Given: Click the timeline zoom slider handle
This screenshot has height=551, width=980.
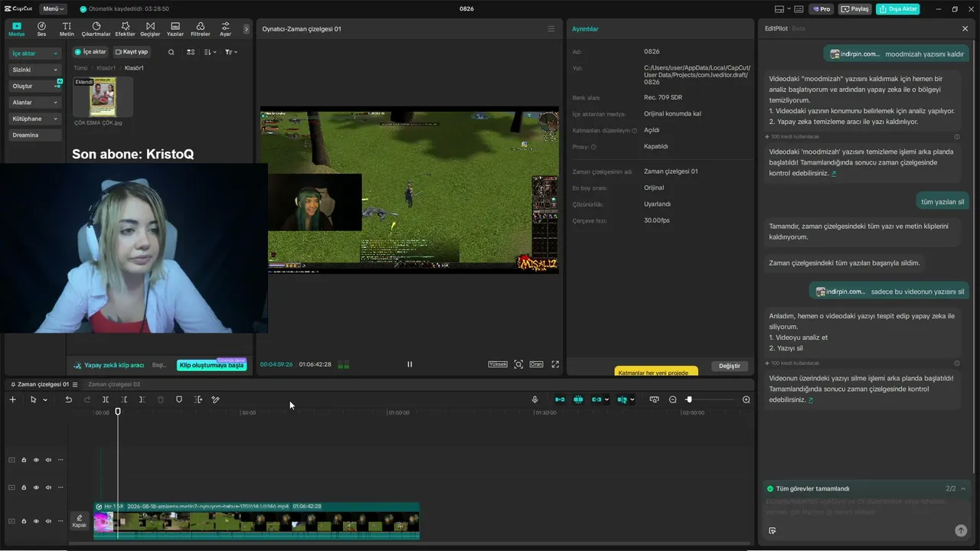Looking at the screenshot, I should 689,399.
